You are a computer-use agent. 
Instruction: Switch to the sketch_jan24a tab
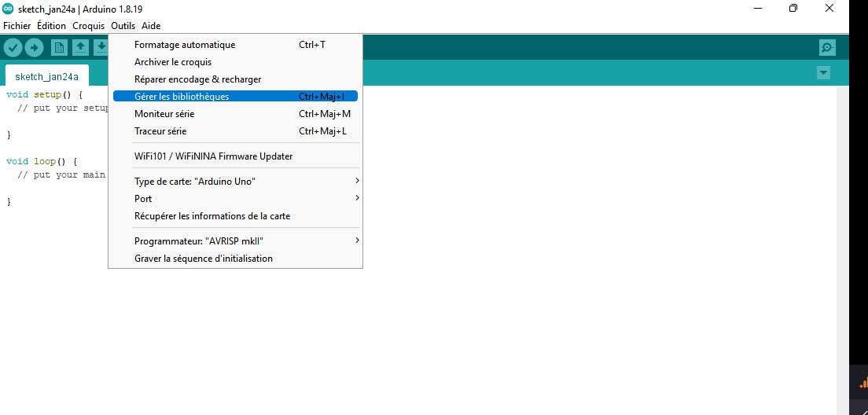[x=46, y=76]
